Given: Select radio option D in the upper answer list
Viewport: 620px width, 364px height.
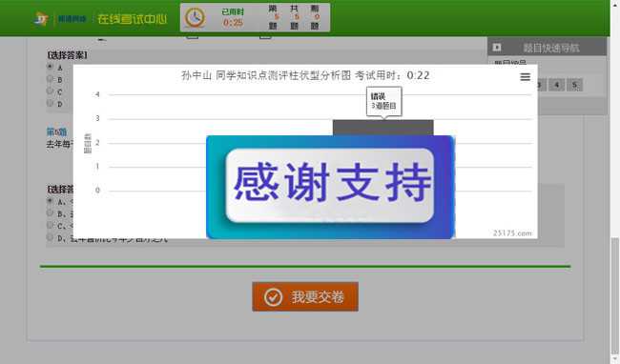Looking at the screenshot, I should click(x=50, y=103).
